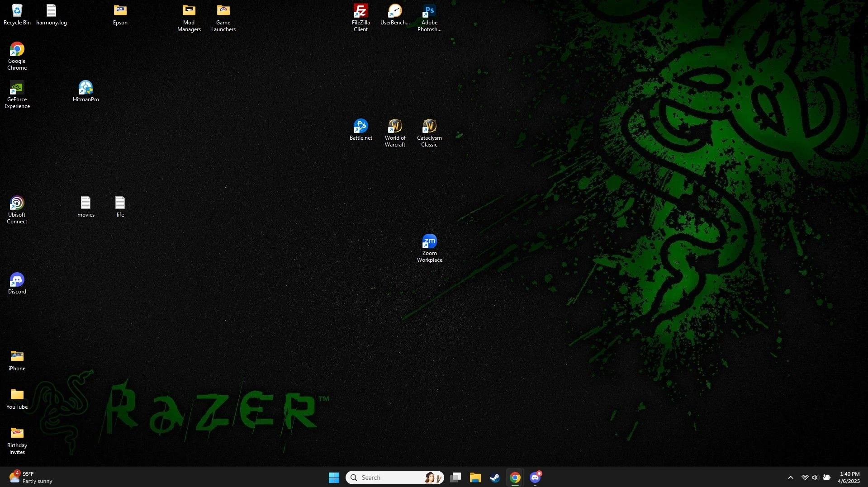Open the Wi-Fi network tray icon

pyautogui.click(x=805, y=478)
